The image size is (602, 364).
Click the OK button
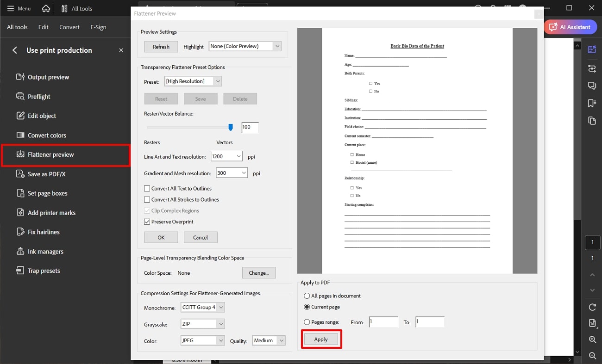(161, 237)
